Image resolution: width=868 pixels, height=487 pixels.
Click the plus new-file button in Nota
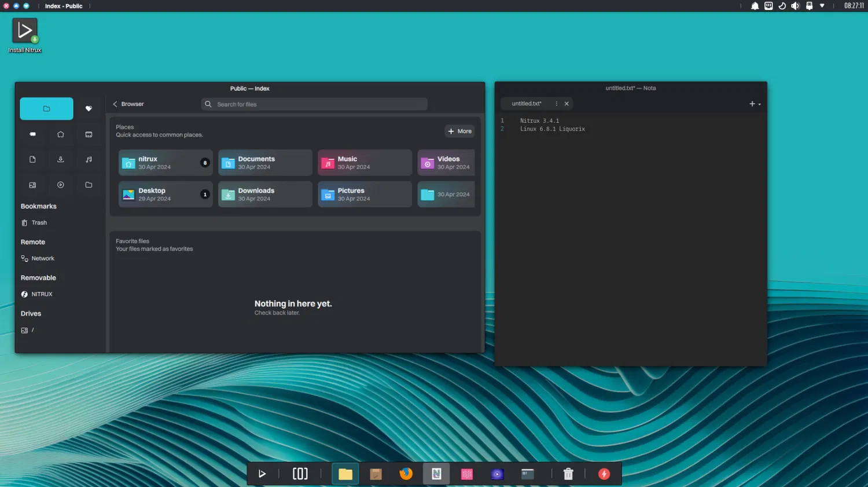(x=752, y=104)
